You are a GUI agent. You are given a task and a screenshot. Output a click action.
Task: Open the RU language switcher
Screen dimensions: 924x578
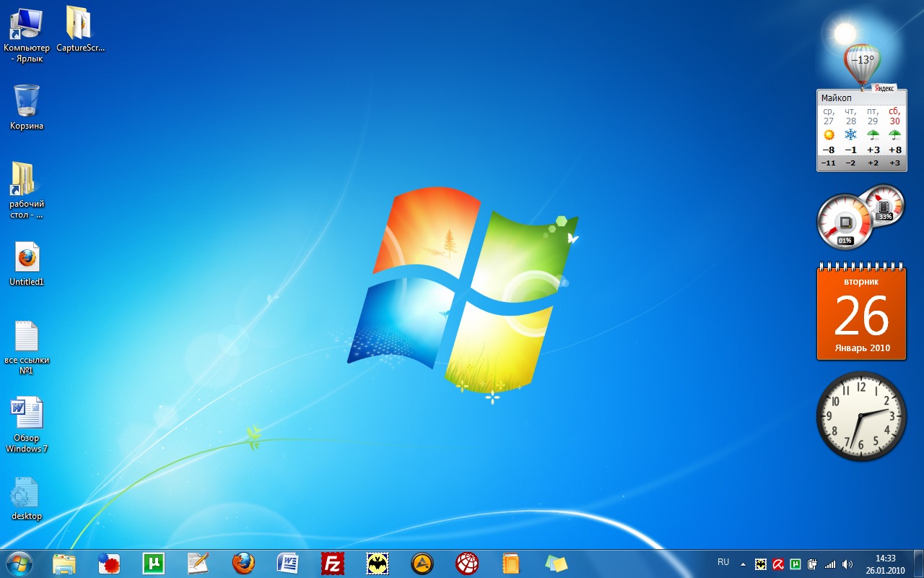point(723,561)
